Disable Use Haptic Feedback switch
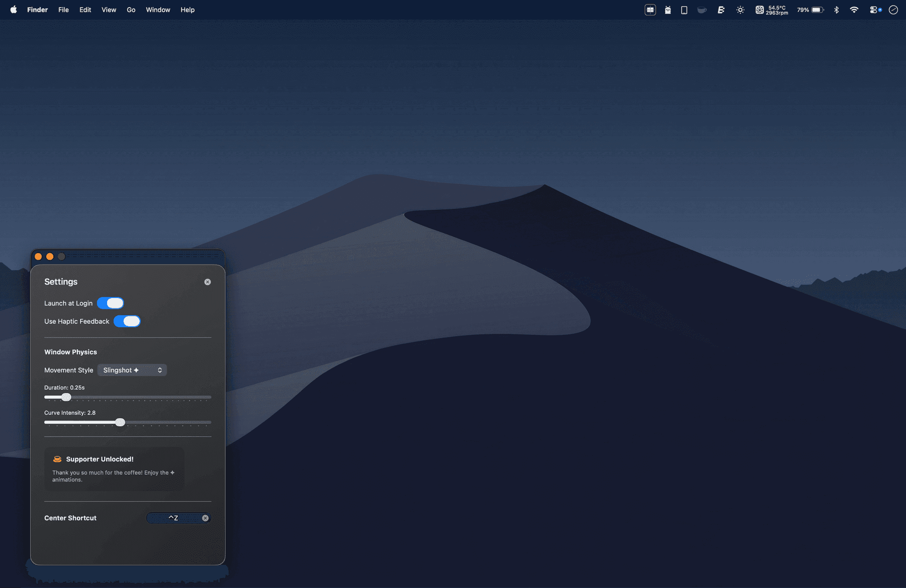This screenshot has width=906, height=588. 127,322
